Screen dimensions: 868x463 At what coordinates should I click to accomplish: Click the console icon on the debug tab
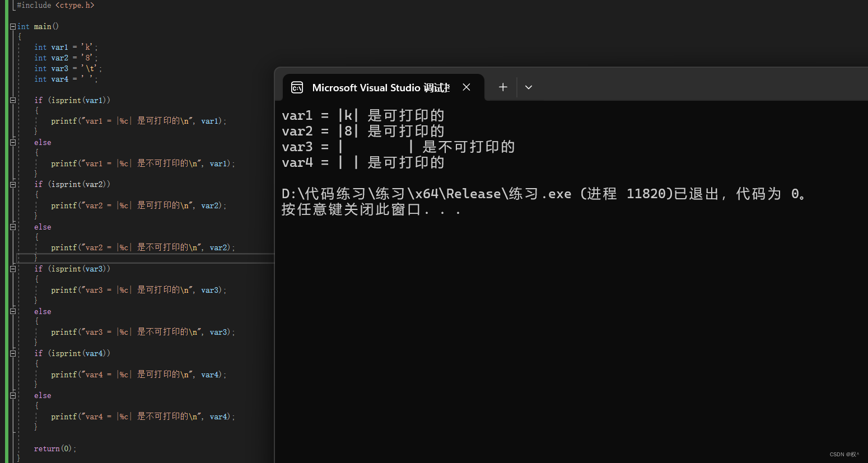point(297,87)
